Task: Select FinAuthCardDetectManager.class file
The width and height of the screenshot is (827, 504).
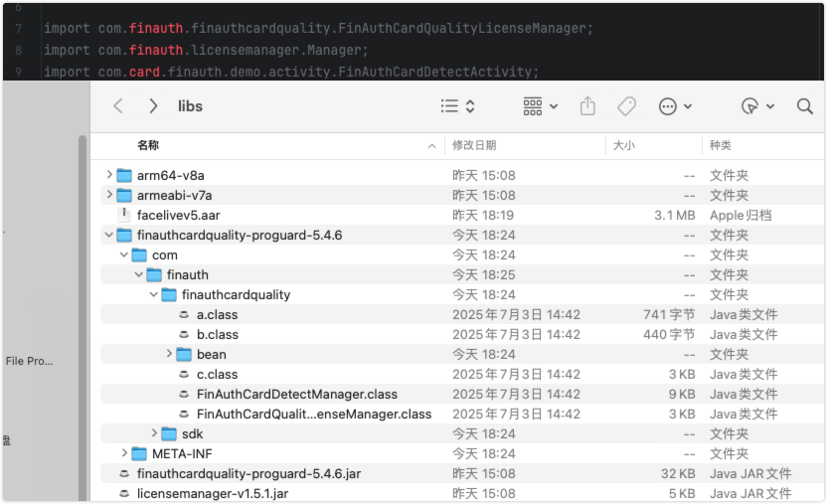Action: pyautogui.click(x=296, y=394)
